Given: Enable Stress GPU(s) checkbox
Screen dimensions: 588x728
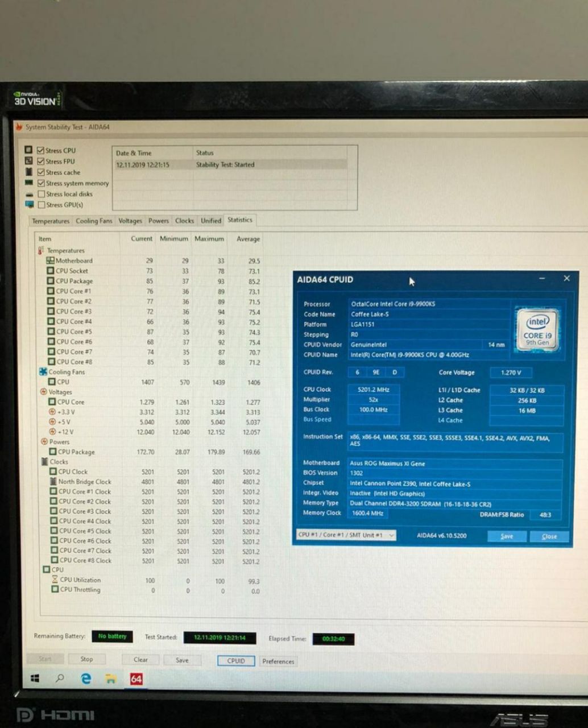Looking at the screenshot, I should pos(41,205).
